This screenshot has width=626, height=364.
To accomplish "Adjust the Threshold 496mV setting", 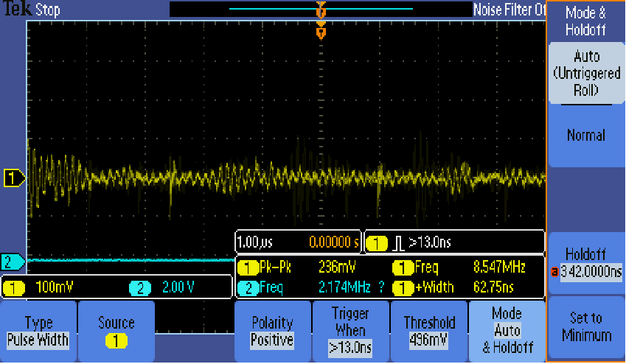I will tap(428, 331).
